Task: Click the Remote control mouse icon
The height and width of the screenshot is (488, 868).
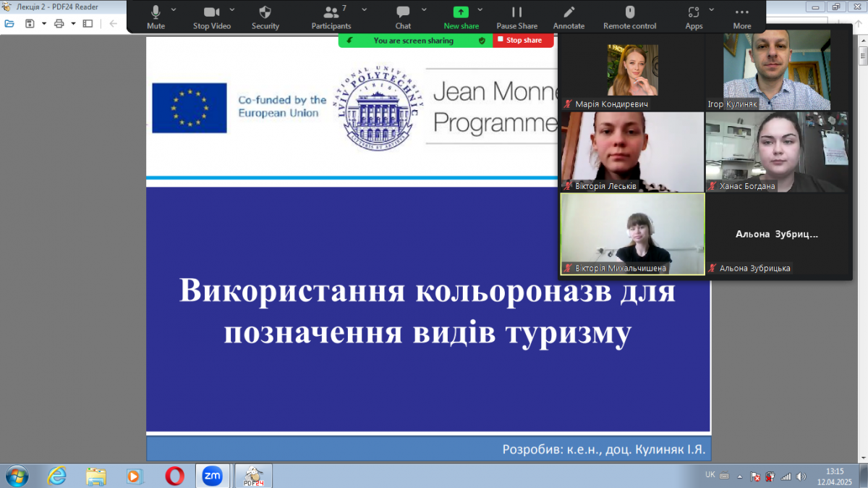Action: click(x=629, y=12)
